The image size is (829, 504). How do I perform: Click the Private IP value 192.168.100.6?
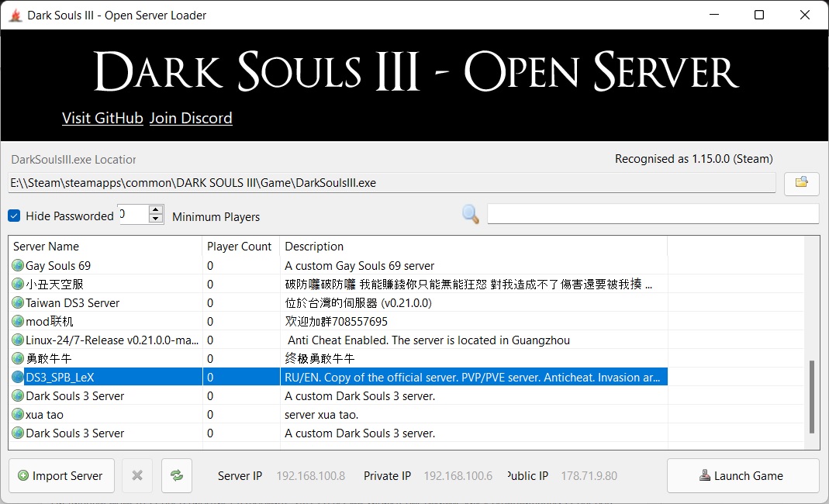458,475
